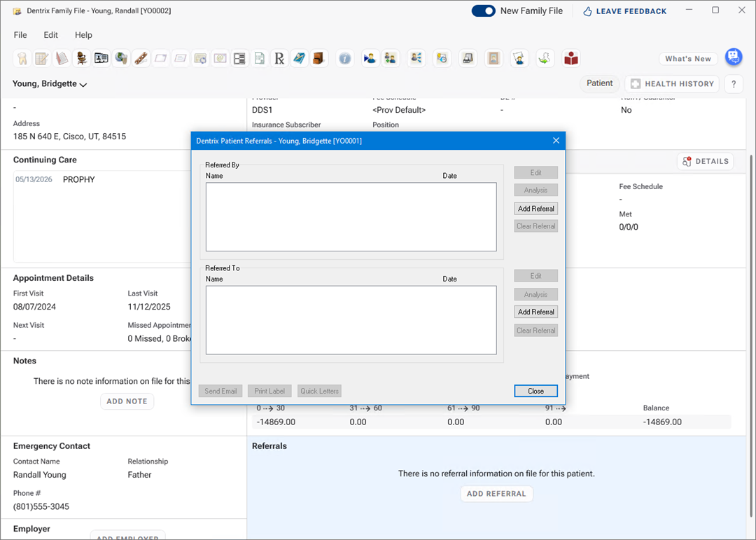The height and width of the screenshot is (540, 756).
Task: Open the Document Center filing cabinet icon
Action: click(319, 59)
